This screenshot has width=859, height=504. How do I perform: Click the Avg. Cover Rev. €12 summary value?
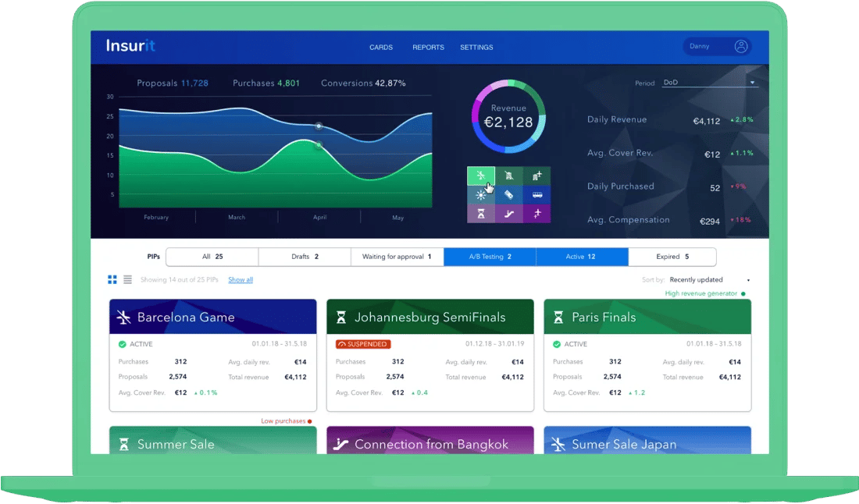[x=712, y=154]
